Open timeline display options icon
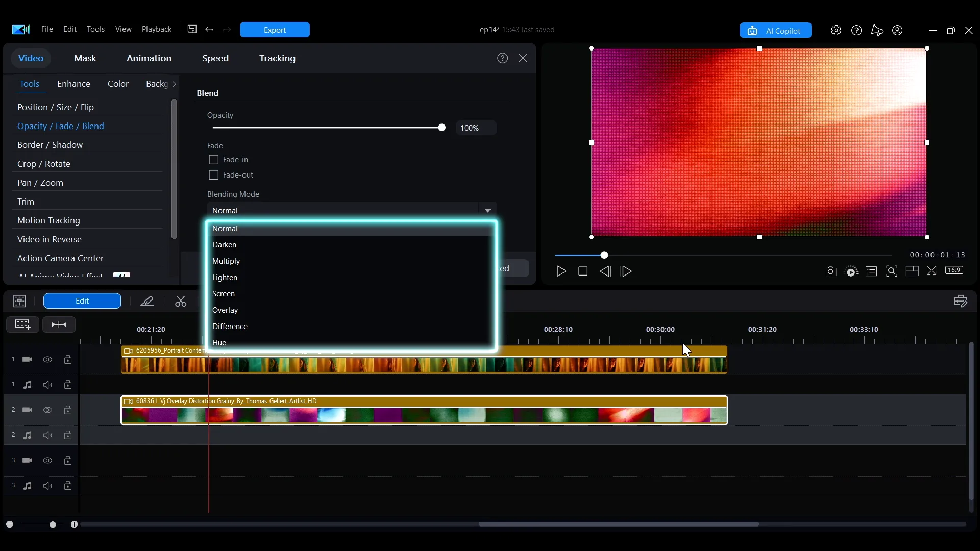This screenshot has height=551, width=980. 961,301
